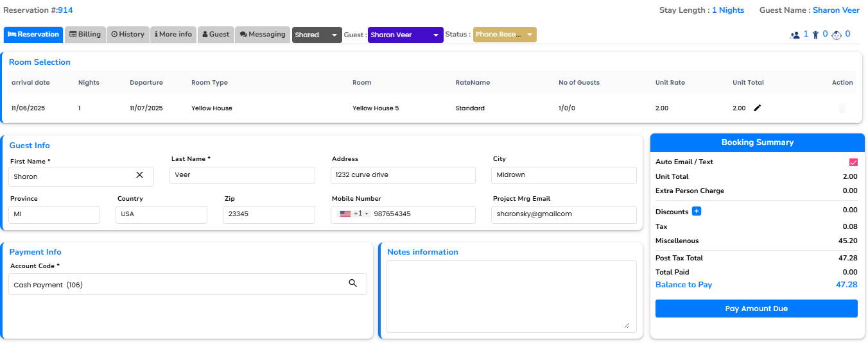Expand the Guest Sharon Veer dropdown
The height and width of the screenshot is (347, 868).
405,35
